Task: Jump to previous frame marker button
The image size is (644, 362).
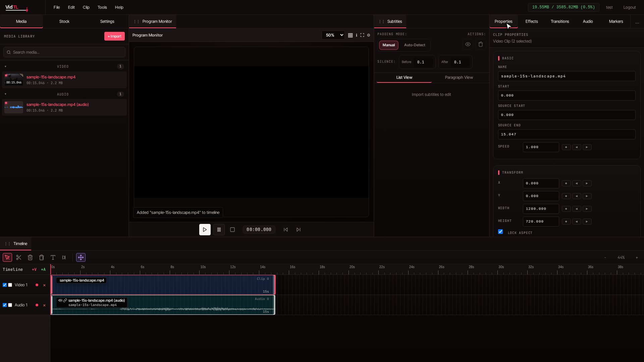Action: coord(286,230)
